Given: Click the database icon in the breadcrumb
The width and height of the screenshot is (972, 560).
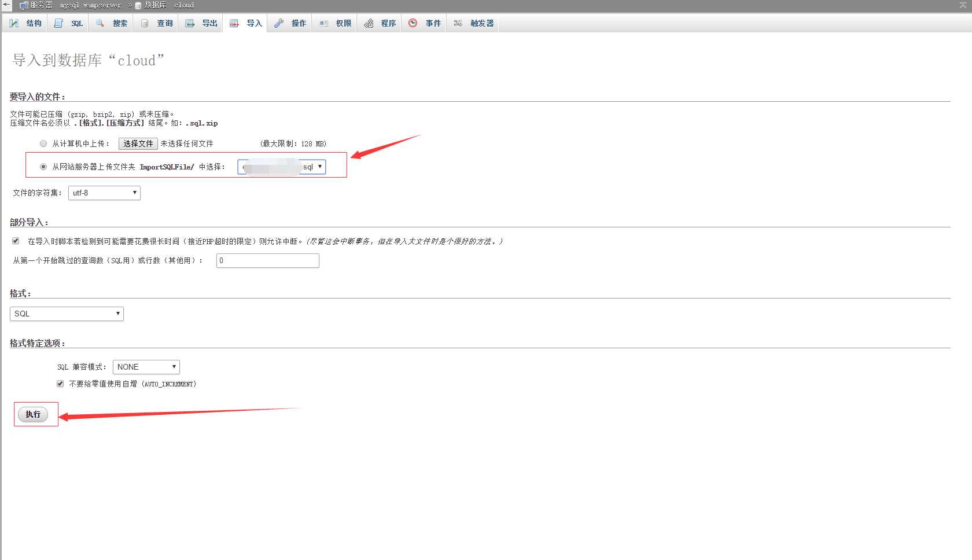Looking at the screenshot, I should (x=138, y=5).
